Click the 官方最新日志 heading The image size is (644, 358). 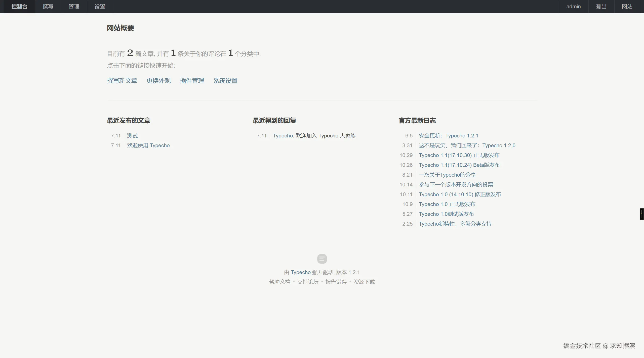[x=417, y=121]
